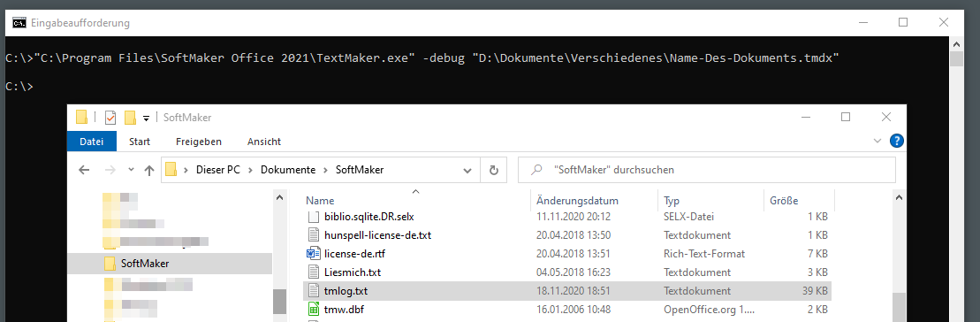The width and height of the screenshot is (980, 322).
Task: Minimize the Eingabeaufforderung window
Action: [863, 22]
